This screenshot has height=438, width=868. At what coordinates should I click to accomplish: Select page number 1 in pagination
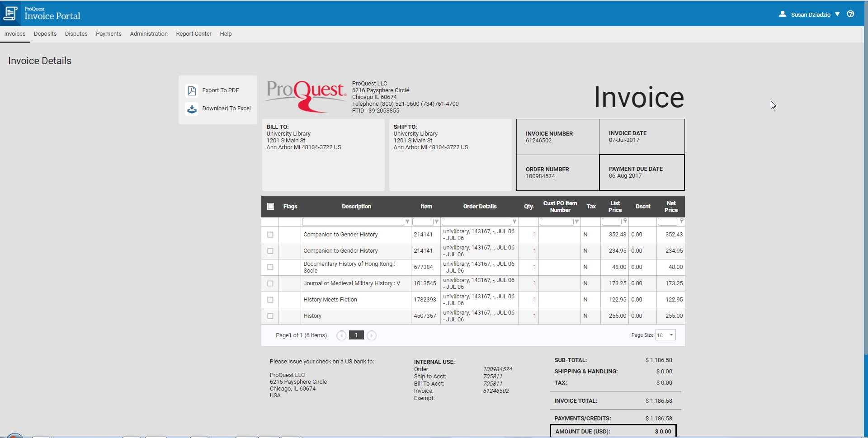357,335
